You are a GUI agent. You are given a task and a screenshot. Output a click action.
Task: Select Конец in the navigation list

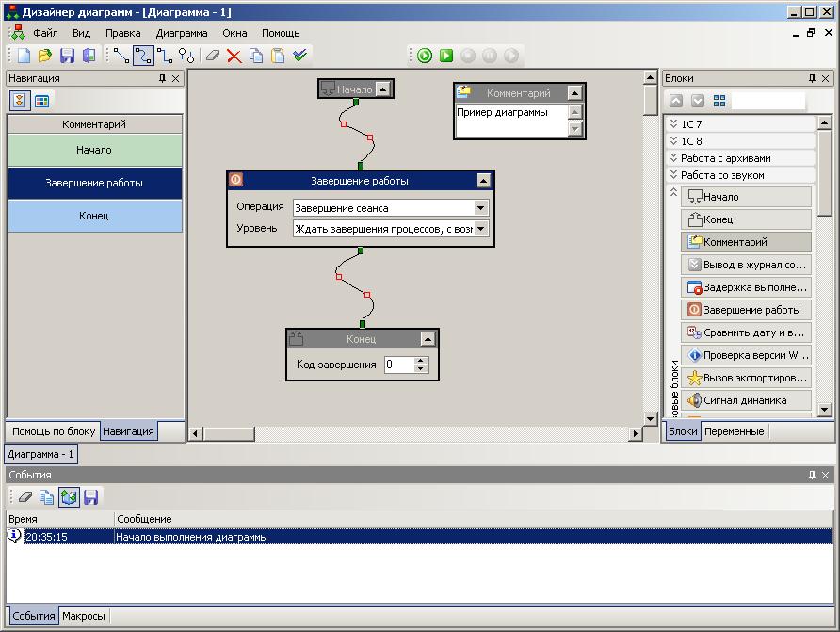(x=94, y=216)
